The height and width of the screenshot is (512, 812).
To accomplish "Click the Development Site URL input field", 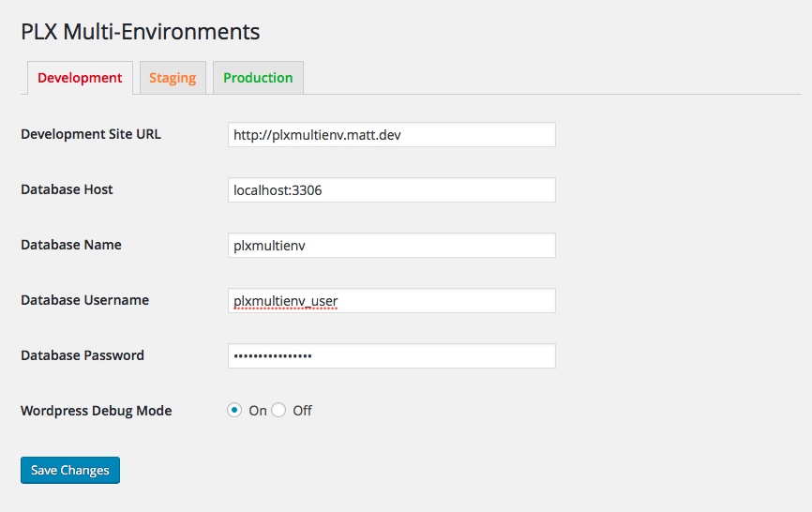I will coord(392,135).
